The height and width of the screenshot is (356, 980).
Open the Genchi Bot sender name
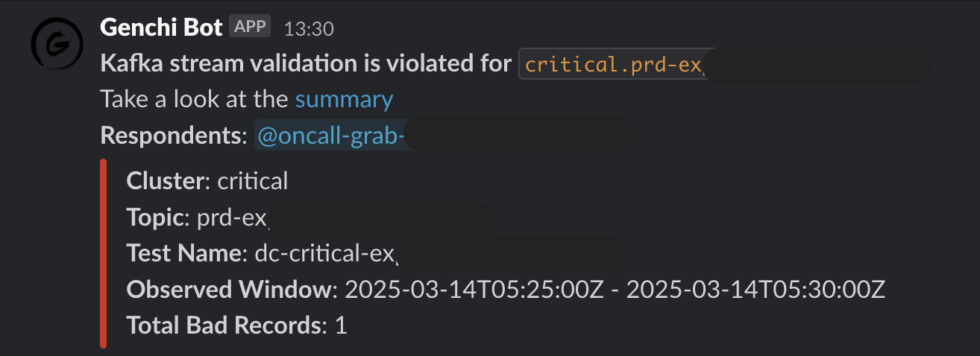pyautogui.click(x=161, y=28)
